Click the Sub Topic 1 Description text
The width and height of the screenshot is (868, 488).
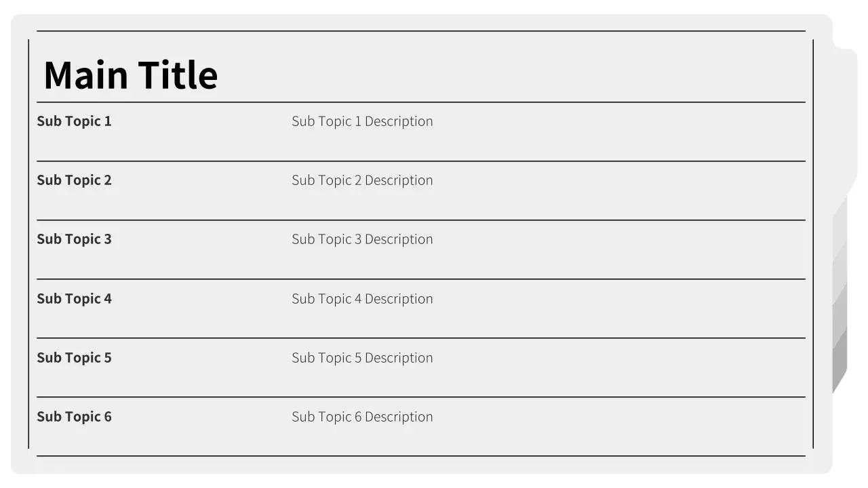362,121
